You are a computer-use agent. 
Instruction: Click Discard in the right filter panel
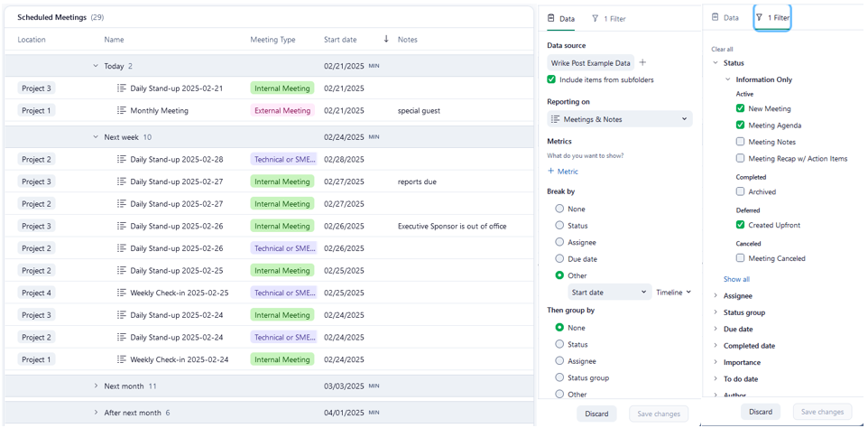pyautogui.click(x=761, y=412)
